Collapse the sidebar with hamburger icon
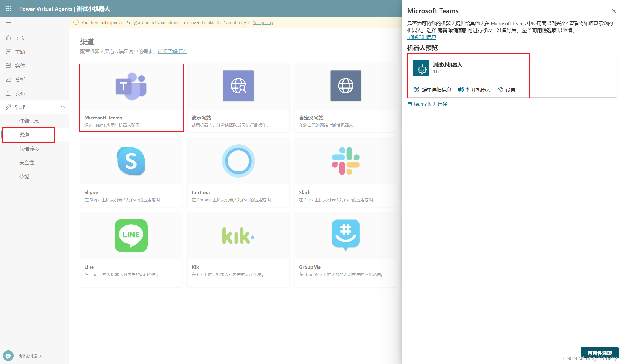 (8, 24)
